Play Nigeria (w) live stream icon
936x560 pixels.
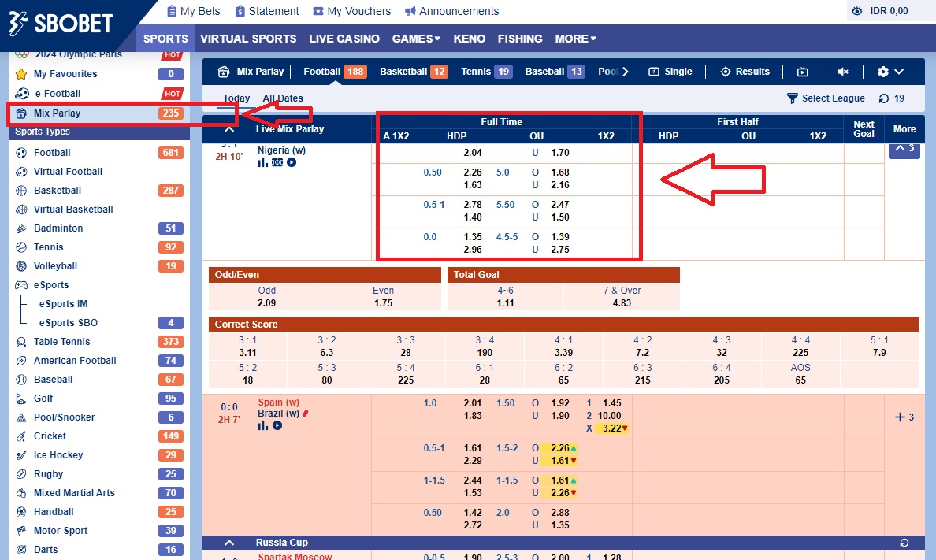pos(292,162)
